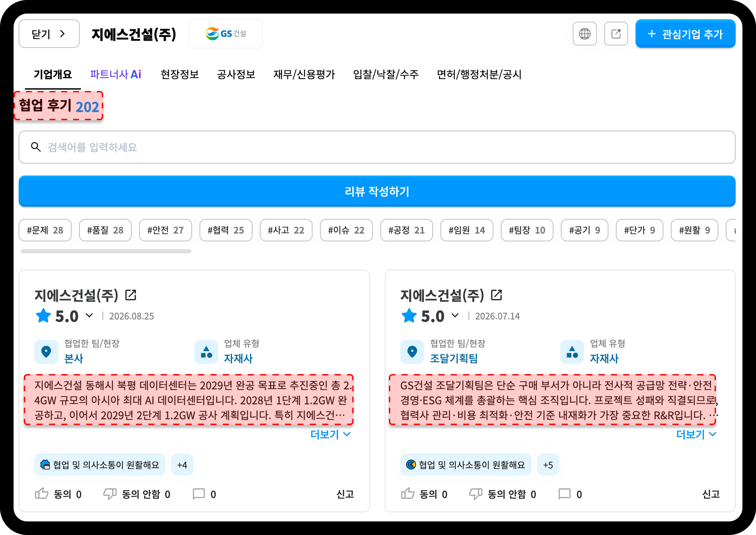Click the tag list horizontal scrollbar
This screenshot has height=535, width=756.
(x=106, y=251)
